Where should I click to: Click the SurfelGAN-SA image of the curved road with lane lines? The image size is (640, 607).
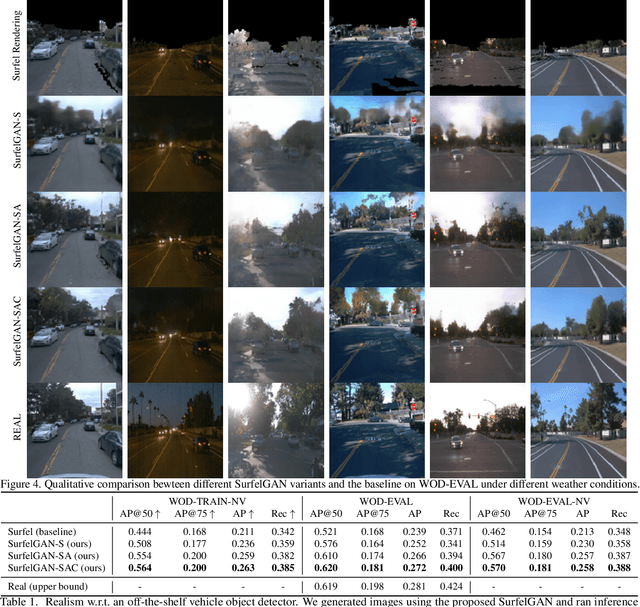click(578, 240)
